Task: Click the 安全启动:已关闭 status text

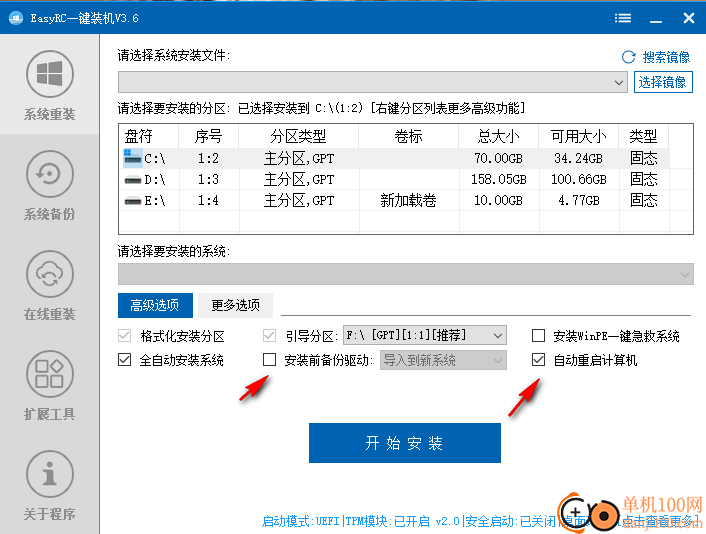Action: coord(511,521)
